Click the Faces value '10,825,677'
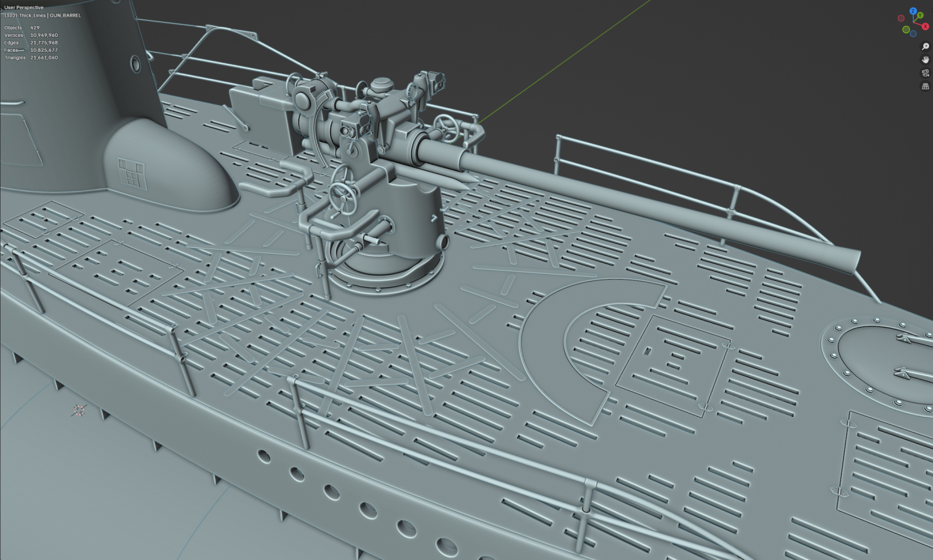 (44, 50)
